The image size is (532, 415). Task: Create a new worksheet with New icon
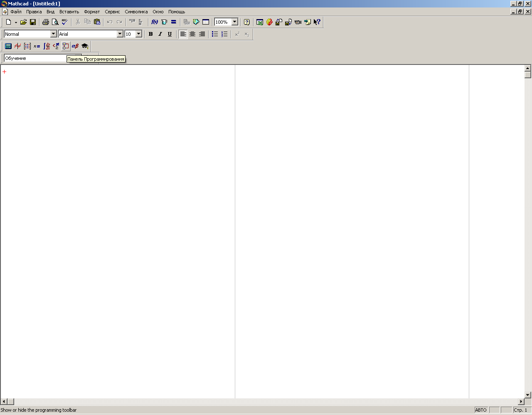click(x=8, y=22)
